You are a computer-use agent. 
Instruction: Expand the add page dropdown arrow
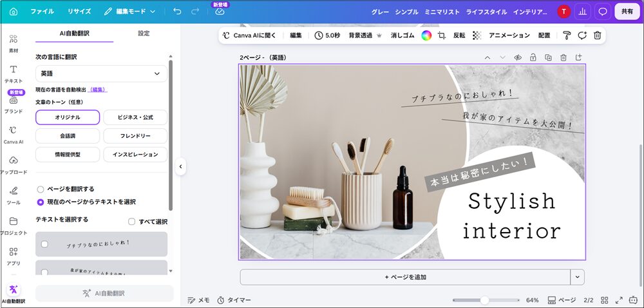[578, 277]
